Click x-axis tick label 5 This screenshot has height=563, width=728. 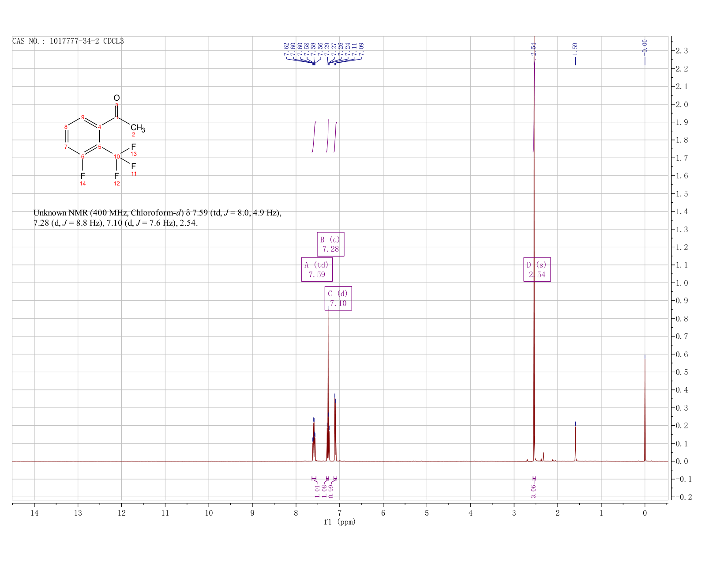pyautogui.click(x=427, y=513)
